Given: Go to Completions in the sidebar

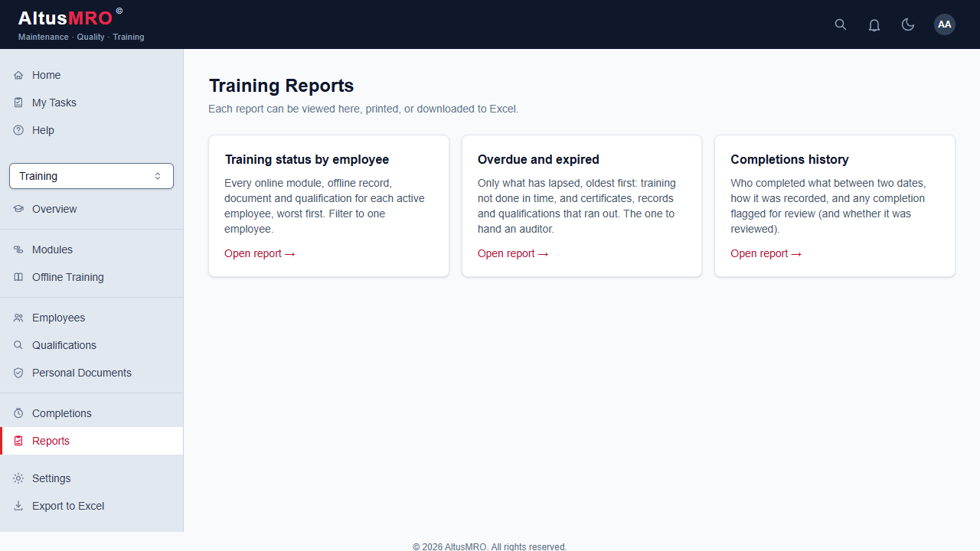Looking at the screenshot, I should (x=92, y=413).
